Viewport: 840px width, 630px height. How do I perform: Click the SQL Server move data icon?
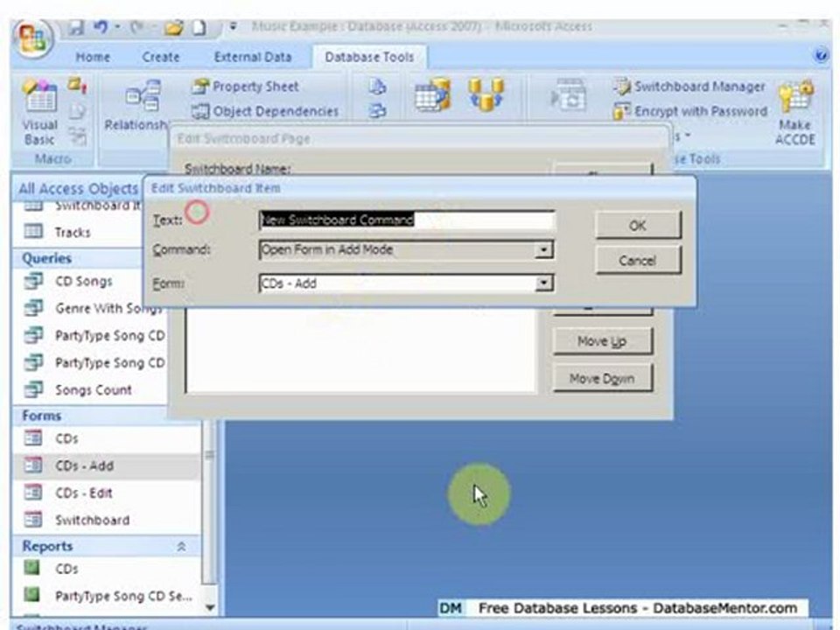pos(431,94)
